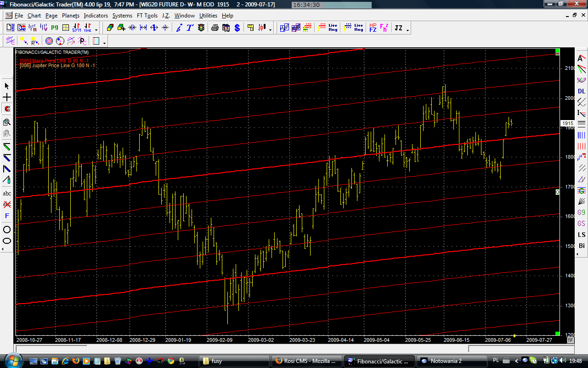Open the Planets menu
The width and height of the screenshot is (588, 368).
(x=71, y=16)
